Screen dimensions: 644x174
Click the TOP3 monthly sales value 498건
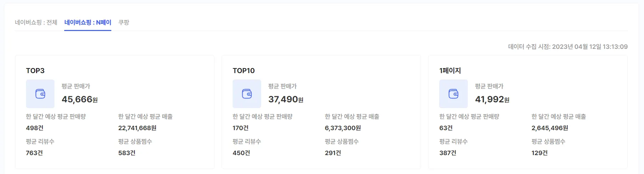tap(35, 128)
